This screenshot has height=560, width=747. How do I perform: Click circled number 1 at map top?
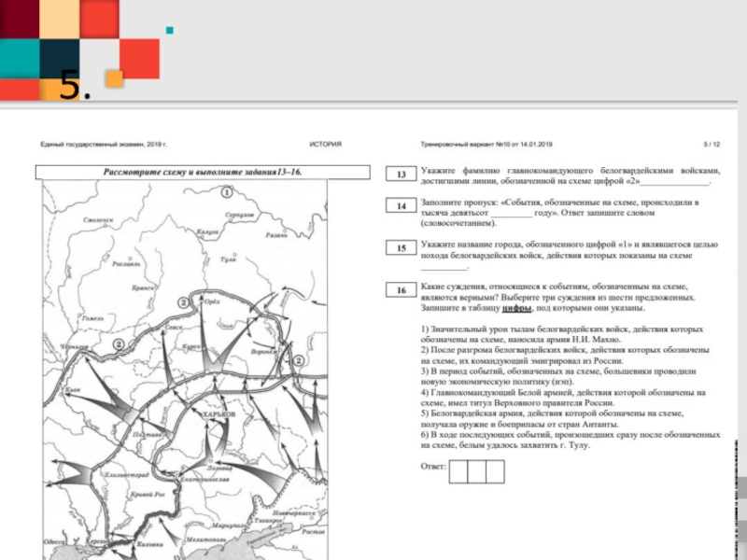[x=226, y=192]
